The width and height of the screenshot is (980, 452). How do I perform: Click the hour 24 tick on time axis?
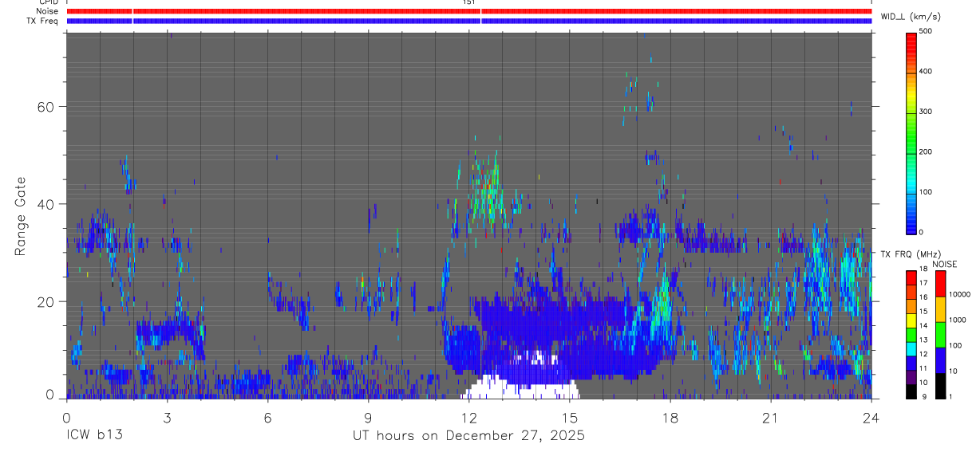point(871,418)
